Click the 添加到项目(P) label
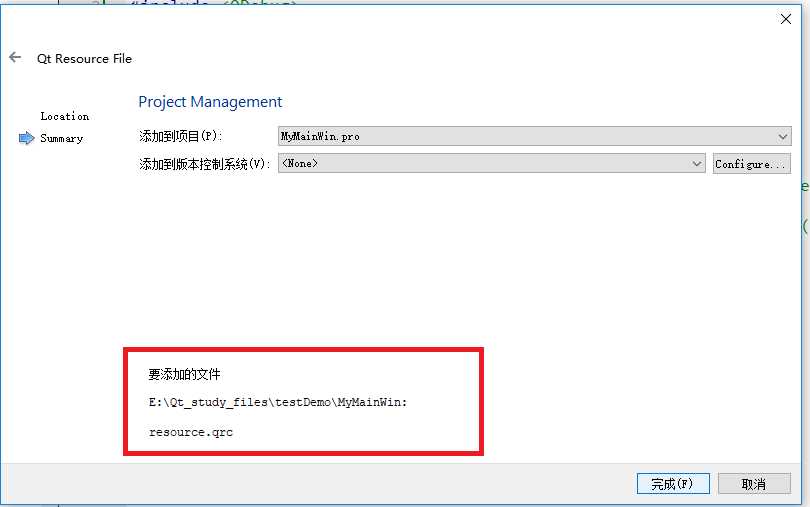810x507 pixels. 180,136
